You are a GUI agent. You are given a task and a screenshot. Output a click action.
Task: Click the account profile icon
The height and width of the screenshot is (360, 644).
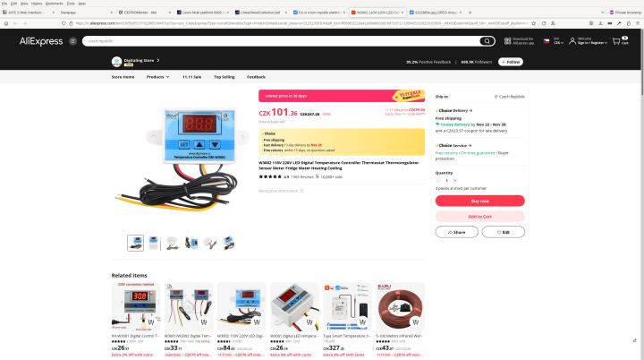point(572,40)
